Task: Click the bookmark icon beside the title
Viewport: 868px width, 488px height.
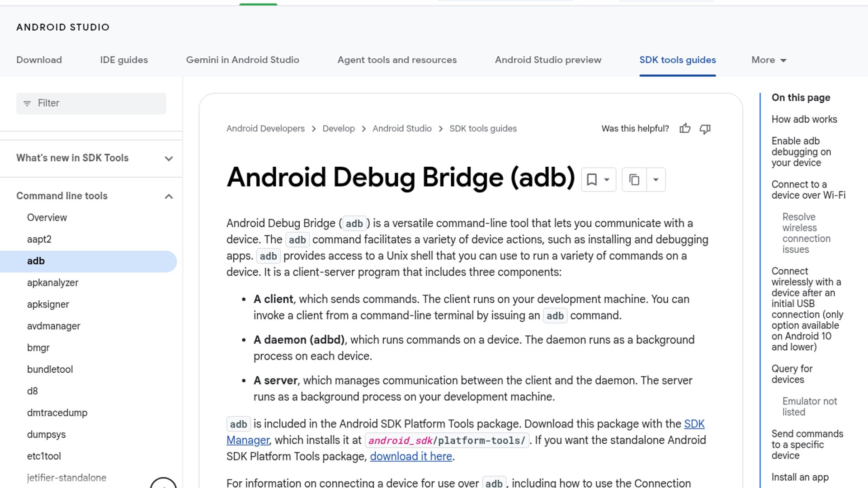Action: coord(591,179)
